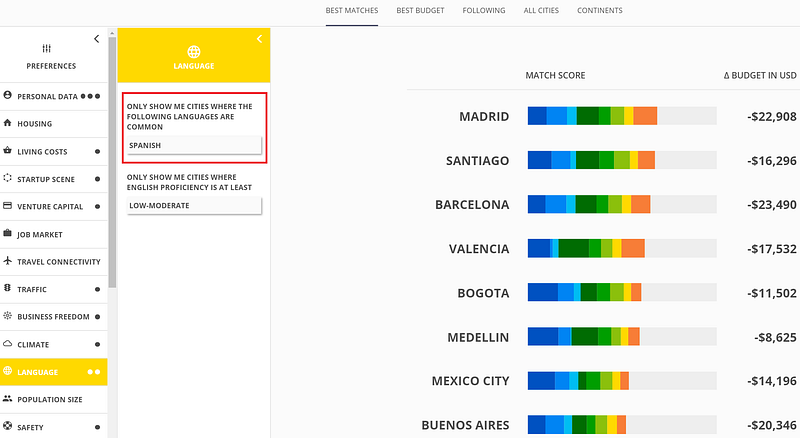Screen dimensions: 800x438
Task: Select the Startup Scene category
Action: click(54, 179)
